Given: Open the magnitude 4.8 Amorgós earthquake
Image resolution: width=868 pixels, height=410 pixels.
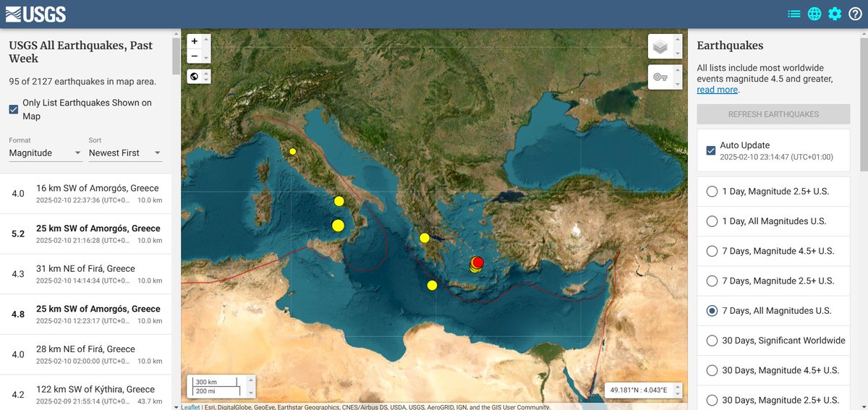Looking at the screenshot, I should click(x=86, y=314).
